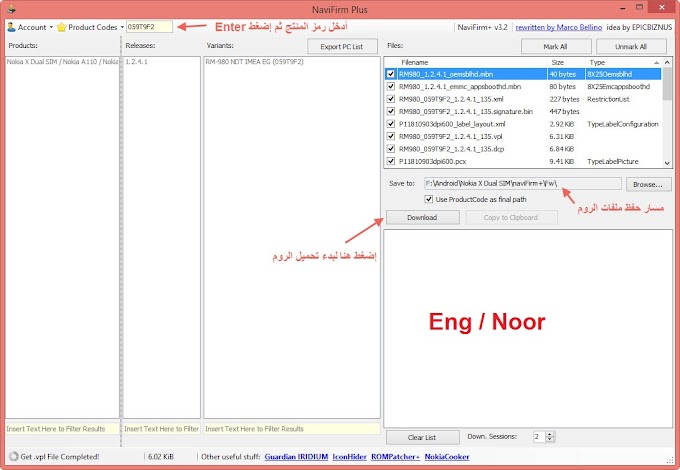Screen dimensions: 680x470
Task: Open the Product Codes dropdown arrow
Action: [x=122, y=27]
